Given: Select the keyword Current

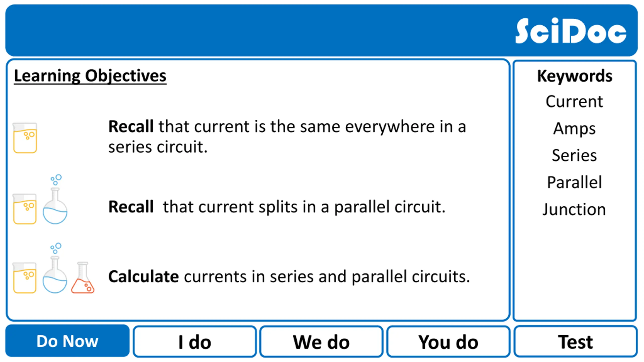Looking at the screenshot, I should [574, 102].
